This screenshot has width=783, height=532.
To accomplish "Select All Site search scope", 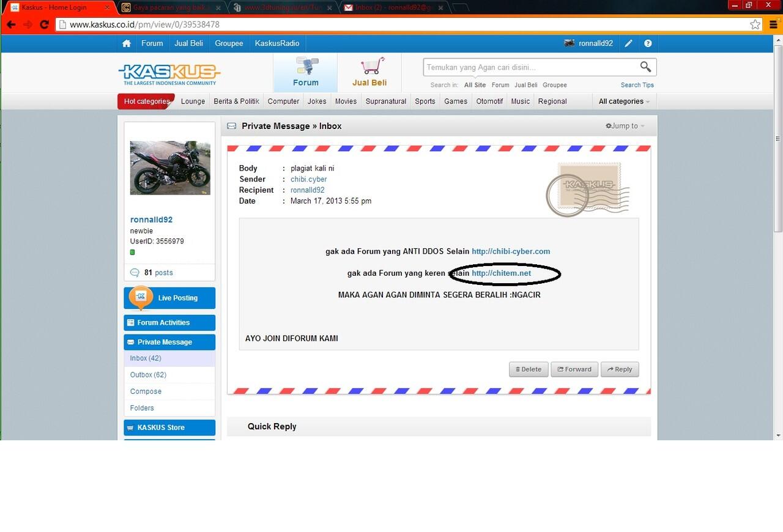I will pos(475,85).
